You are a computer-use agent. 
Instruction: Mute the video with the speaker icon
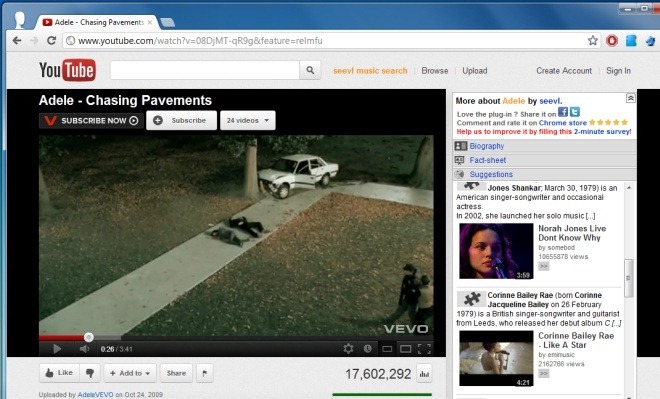pyautogui.click(x=85, y=349)
